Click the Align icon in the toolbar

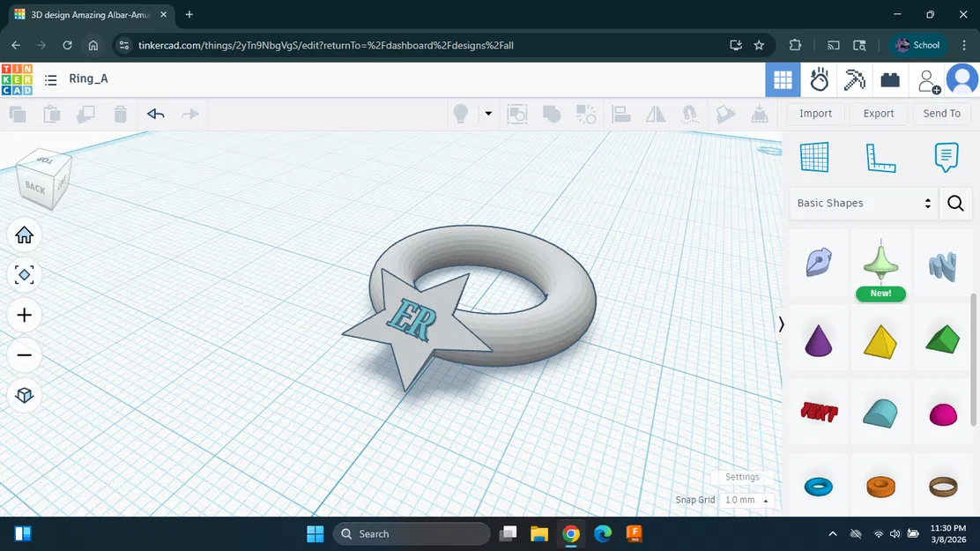(621, 113)
